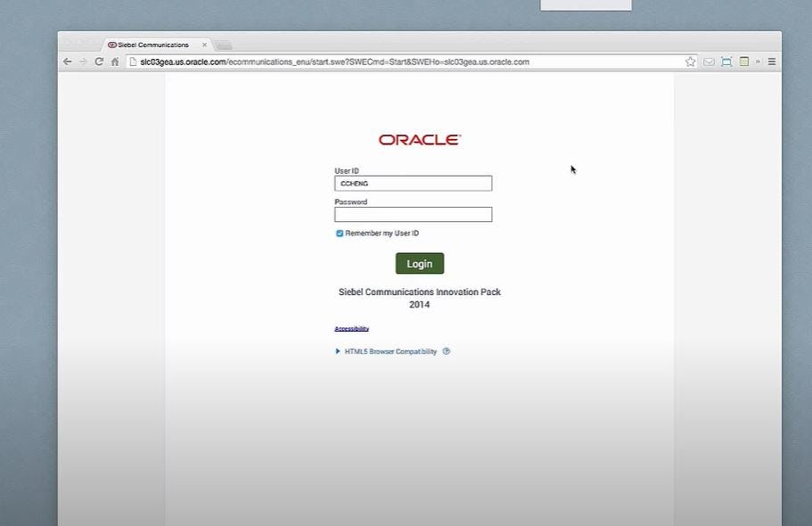Reload the page with the refresh icon

(99, 62)
